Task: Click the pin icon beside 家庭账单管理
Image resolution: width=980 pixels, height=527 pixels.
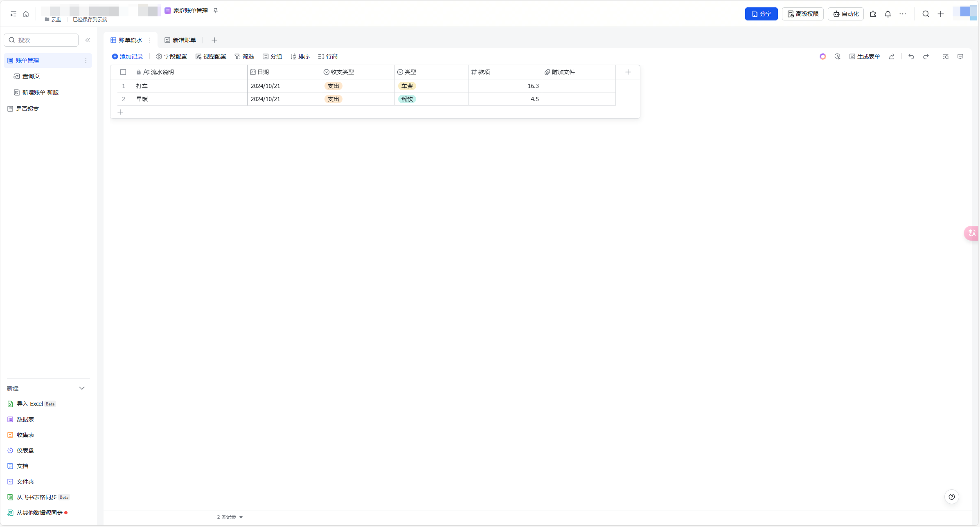Action: tap(216, 11)
